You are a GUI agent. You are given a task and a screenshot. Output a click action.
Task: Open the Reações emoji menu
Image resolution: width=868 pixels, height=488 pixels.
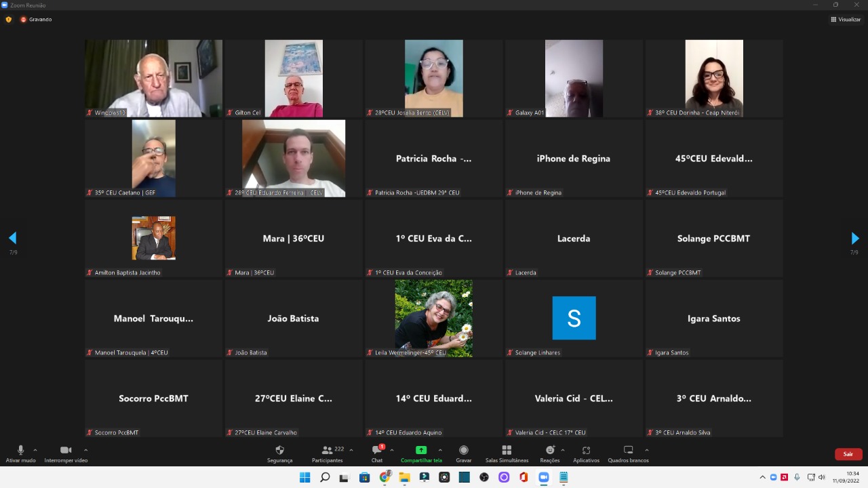point(549,453)
